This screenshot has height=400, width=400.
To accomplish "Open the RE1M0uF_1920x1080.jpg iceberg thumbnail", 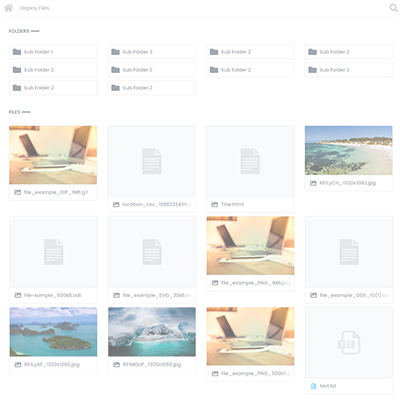I will pyautogui.click(x=152, y=332).
